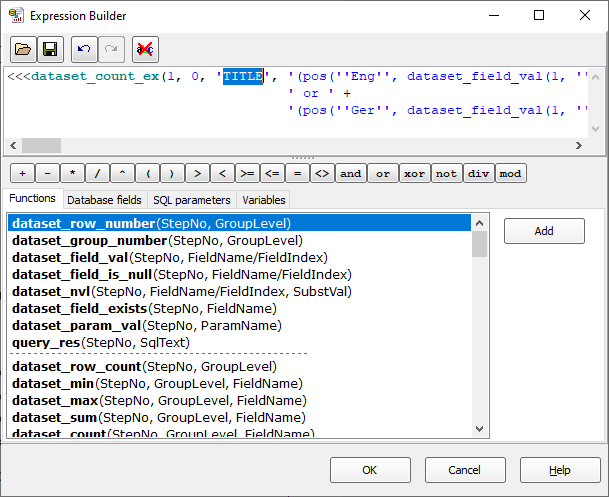Viewport: 609px width, 497px height.
Task: Click the Clear expression red X icon
Action: pyautogui.click(x=145, y=49)
